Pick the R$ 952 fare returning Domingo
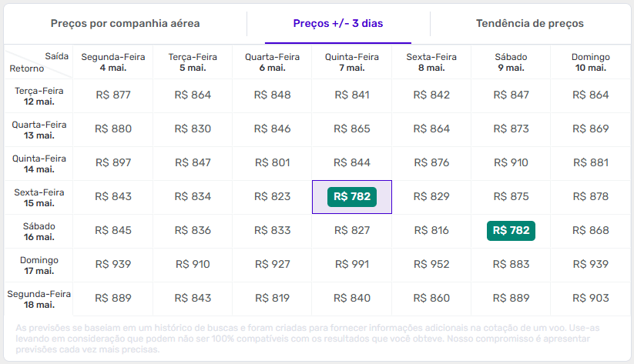Viewport: 634px width, 364px height. (x=431, y=265)
